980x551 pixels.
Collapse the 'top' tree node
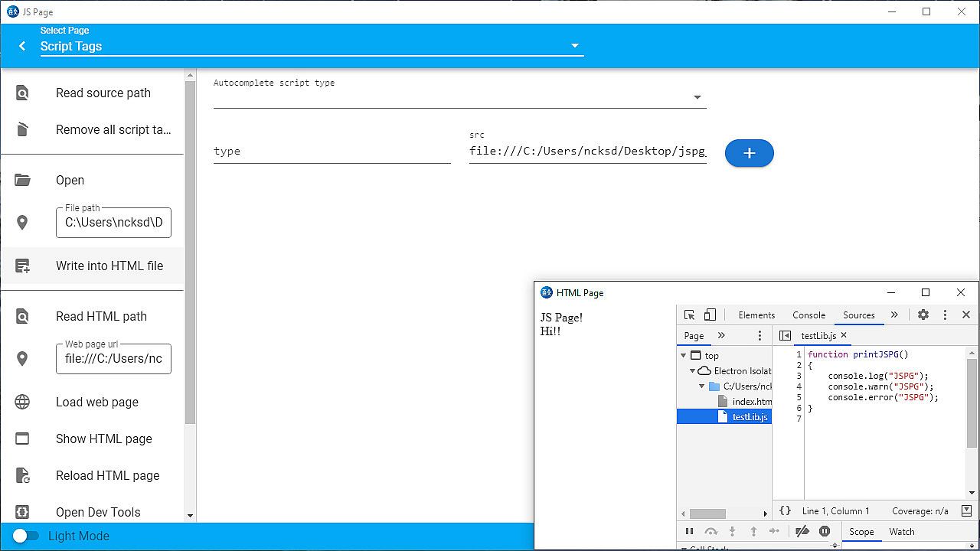683,356
